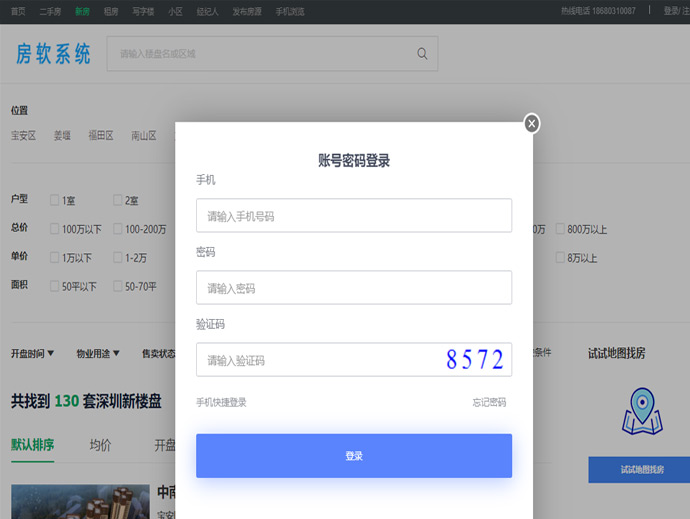Open 忘记密码 link

pos(489,402)
